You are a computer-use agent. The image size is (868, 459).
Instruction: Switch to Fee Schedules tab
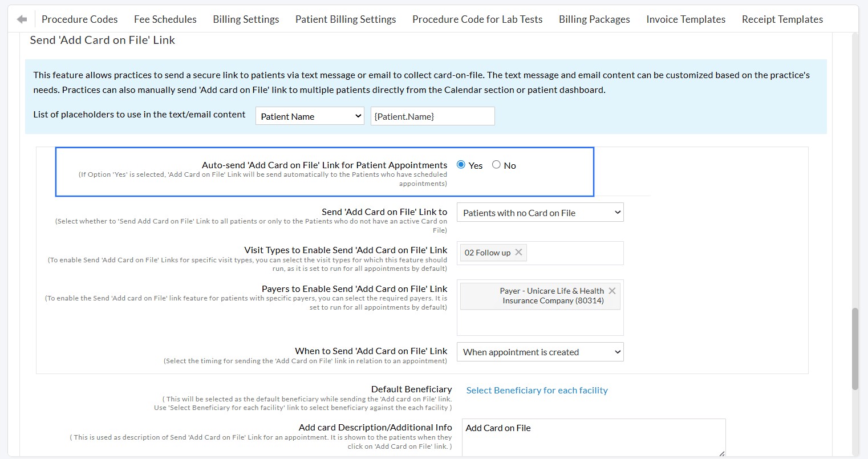click(165, 19)
